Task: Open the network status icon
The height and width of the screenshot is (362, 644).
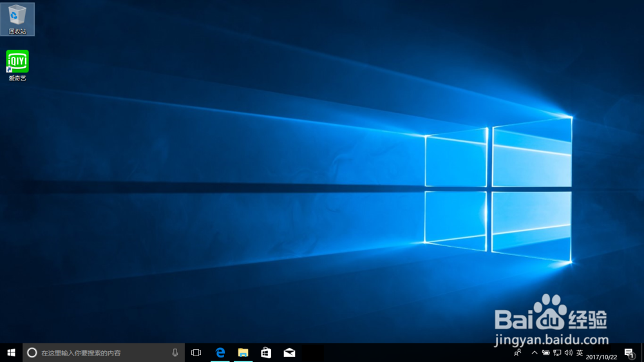Action: [x=557, y=352]
